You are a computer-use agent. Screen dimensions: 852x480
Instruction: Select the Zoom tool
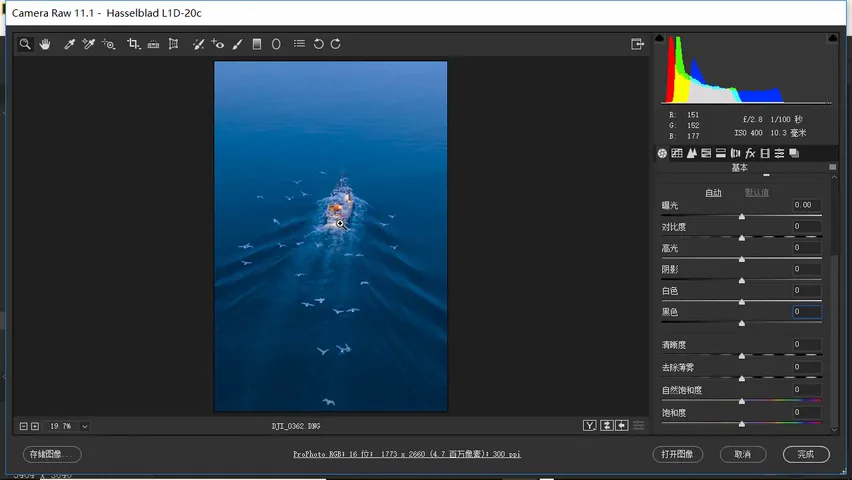[x=25, y=44]
